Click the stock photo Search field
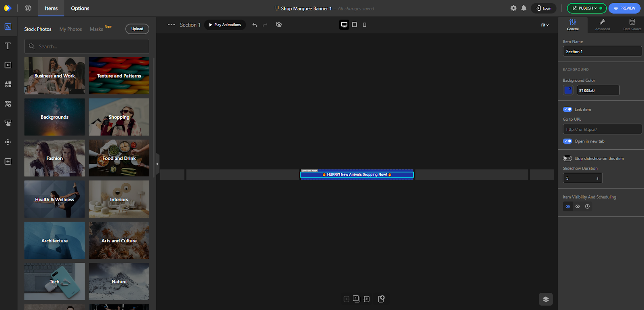This screenshot has width=644, height=310. pos(87,46)
